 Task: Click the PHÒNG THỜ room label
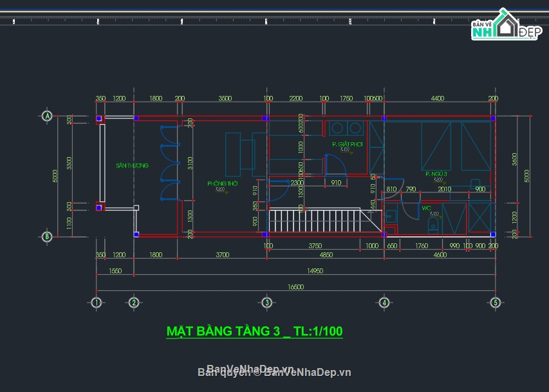point(218,183)
